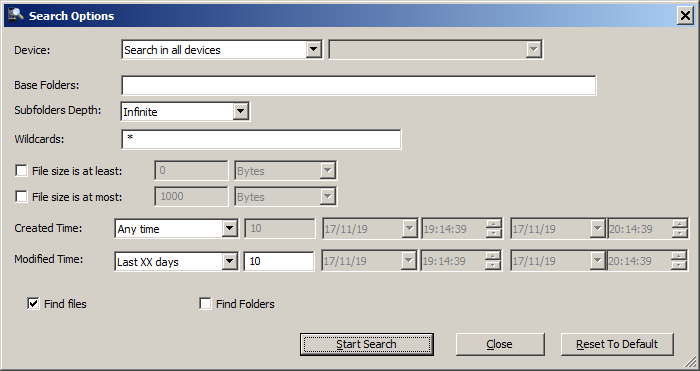Open the Modified Time 'Last XX days' dropdown
The height and width of the screenshot is (371, 700).
176,261
